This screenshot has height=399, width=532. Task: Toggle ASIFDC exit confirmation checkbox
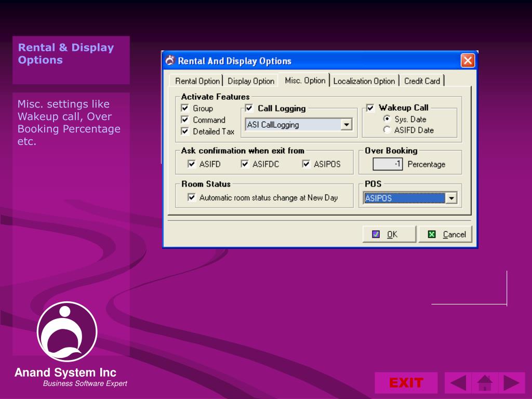click(x=245, y=164)
